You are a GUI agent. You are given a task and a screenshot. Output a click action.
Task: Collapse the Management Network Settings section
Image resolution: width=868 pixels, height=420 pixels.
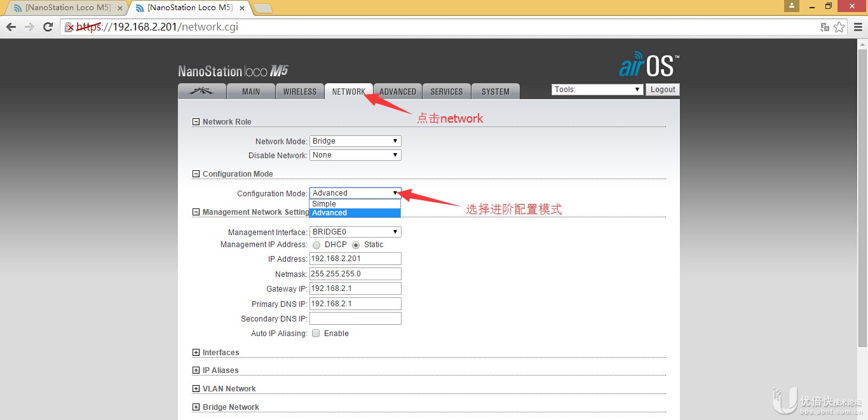point(196,212)
